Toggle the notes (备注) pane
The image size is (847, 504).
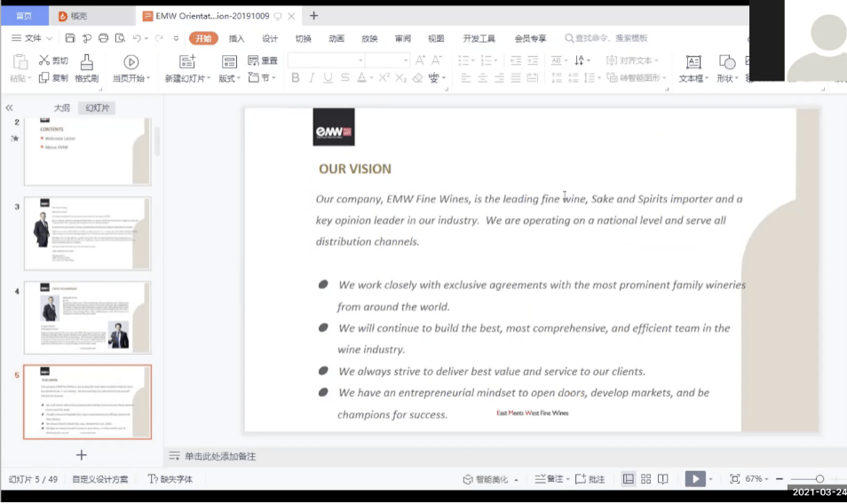tap(550, 479)
